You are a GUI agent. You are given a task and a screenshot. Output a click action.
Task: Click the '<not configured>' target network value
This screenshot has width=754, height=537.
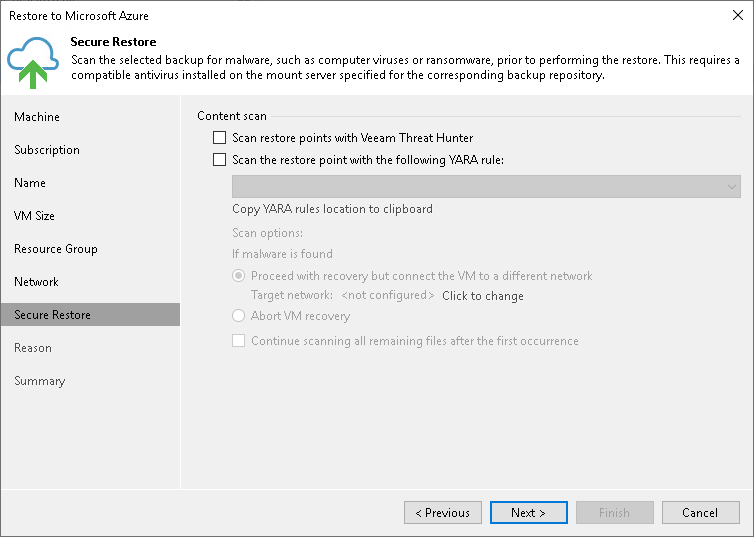coord(388,295)
